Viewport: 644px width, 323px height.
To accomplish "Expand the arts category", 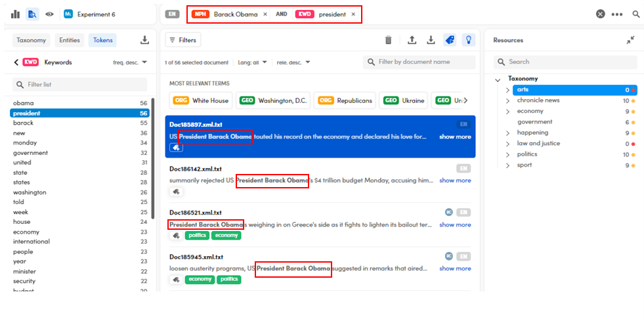I will click(x=507, y=90).
